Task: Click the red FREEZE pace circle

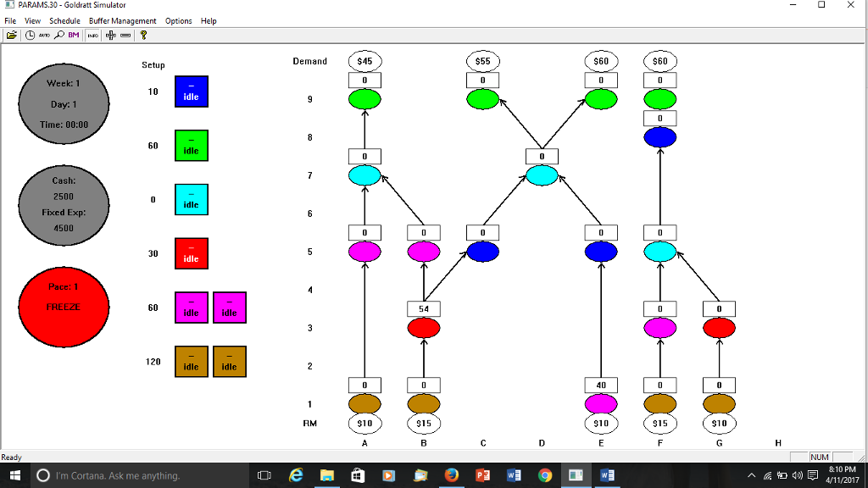Action: 63,307
